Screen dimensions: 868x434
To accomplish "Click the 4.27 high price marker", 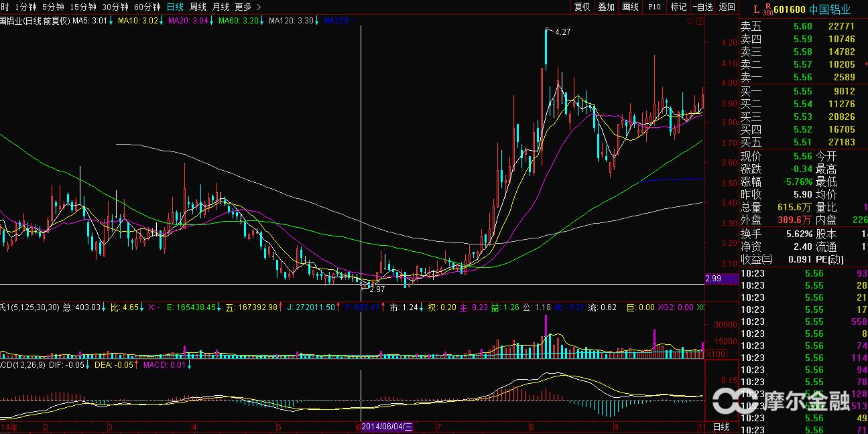I will coord(562,31).
